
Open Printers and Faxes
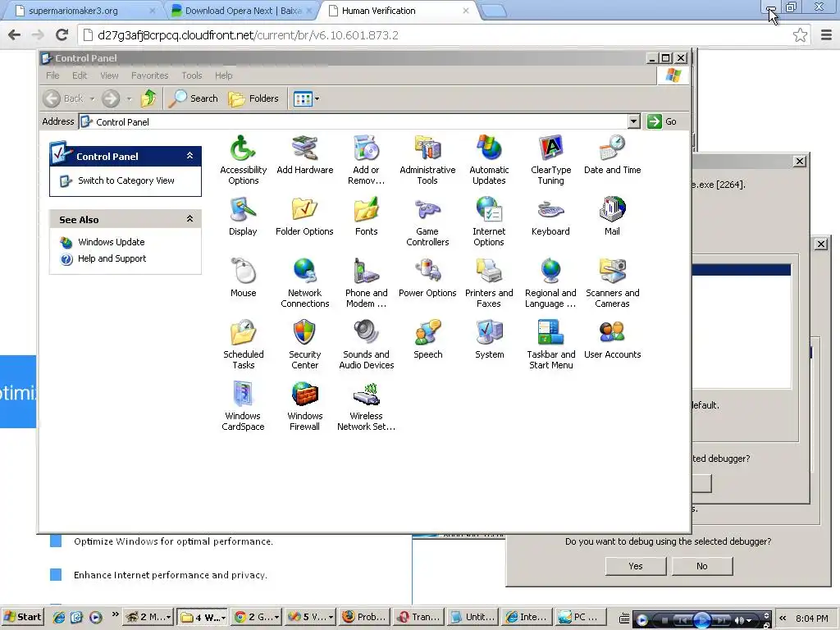(489, 283)
